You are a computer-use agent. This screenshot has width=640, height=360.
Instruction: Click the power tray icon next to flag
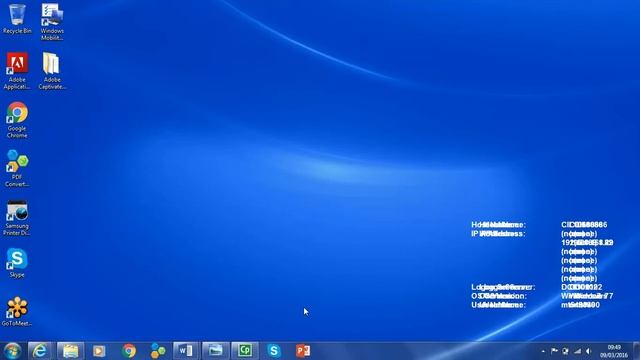(566, 351)
